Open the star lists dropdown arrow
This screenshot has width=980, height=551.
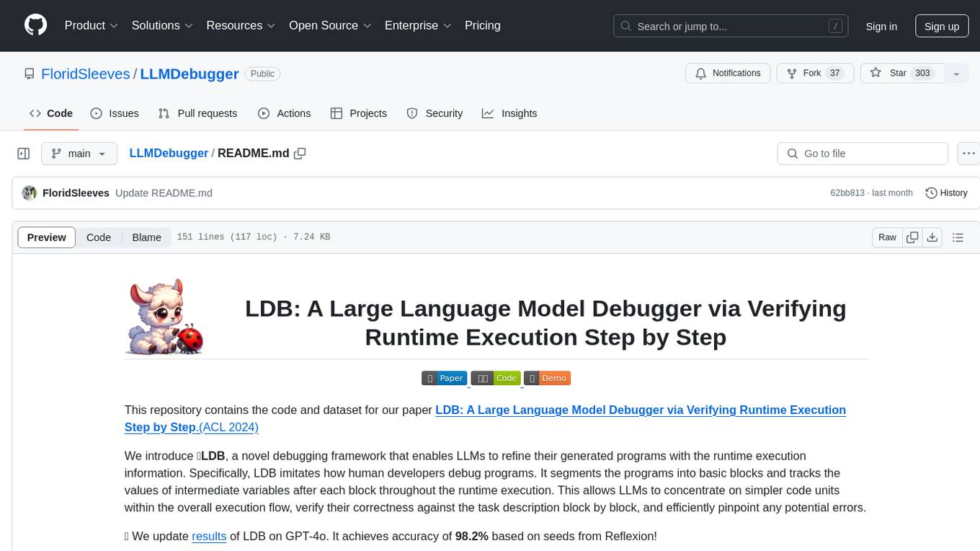tap(956, 74)
